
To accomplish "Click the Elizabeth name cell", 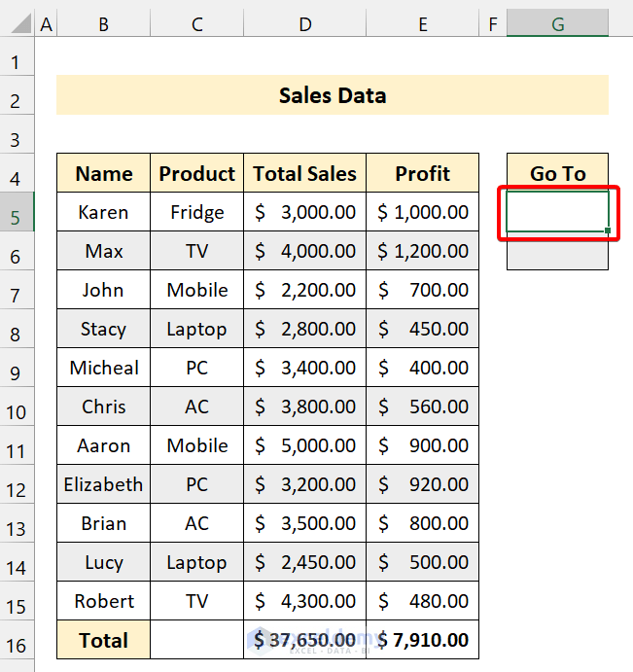I will [103, 484].
